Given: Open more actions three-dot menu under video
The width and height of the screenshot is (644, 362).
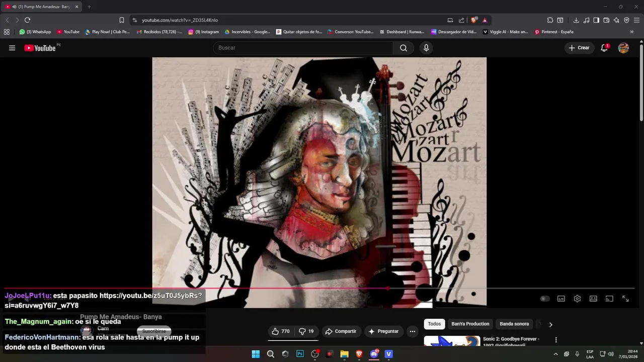Looking at the screenshot, I should tap(413, 331).
